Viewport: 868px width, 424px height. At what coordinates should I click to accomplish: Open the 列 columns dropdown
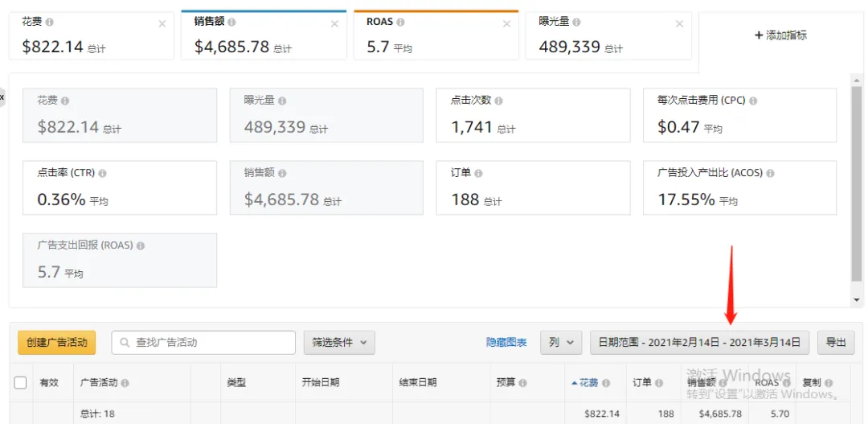pos(561,343)
